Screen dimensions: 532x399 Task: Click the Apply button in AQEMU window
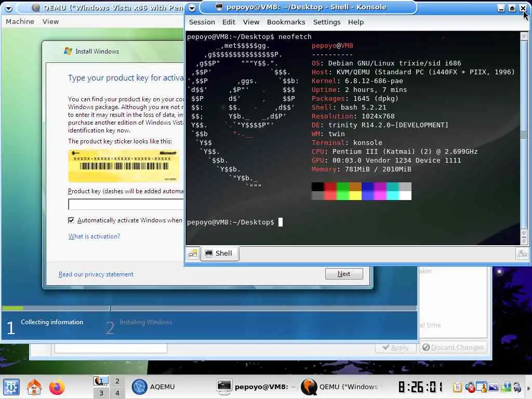click(x=395, y=348)
